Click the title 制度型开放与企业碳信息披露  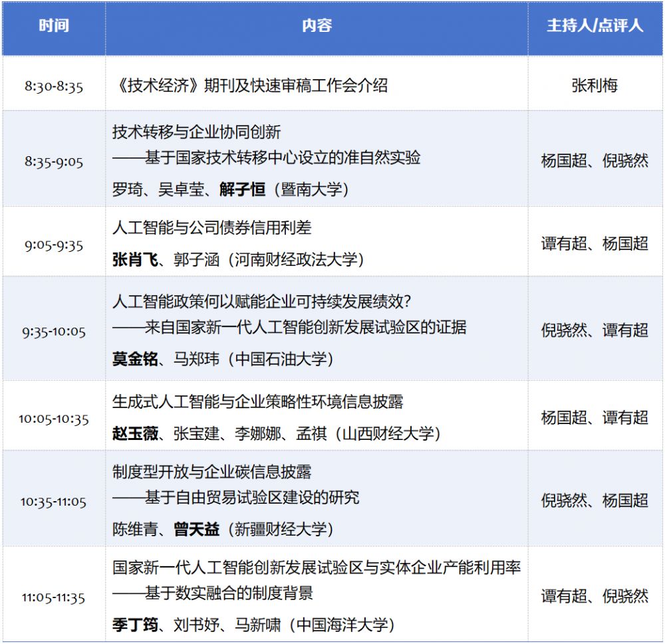[x=211, y=472]
